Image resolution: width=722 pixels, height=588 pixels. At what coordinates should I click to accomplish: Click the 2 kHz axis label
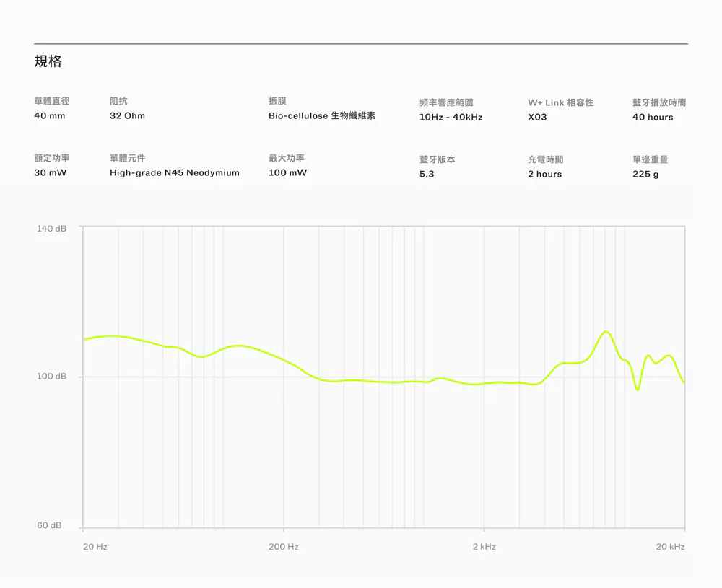click(484, 548)
